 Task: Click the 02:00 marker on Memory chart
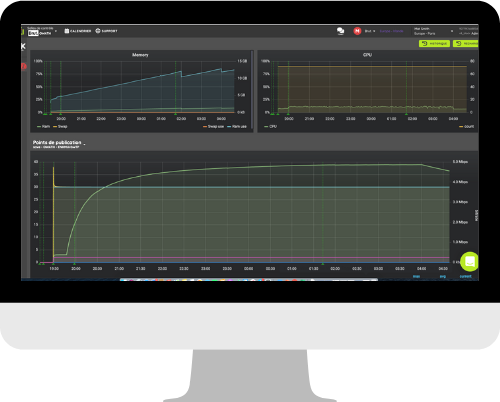click(176, 114)
